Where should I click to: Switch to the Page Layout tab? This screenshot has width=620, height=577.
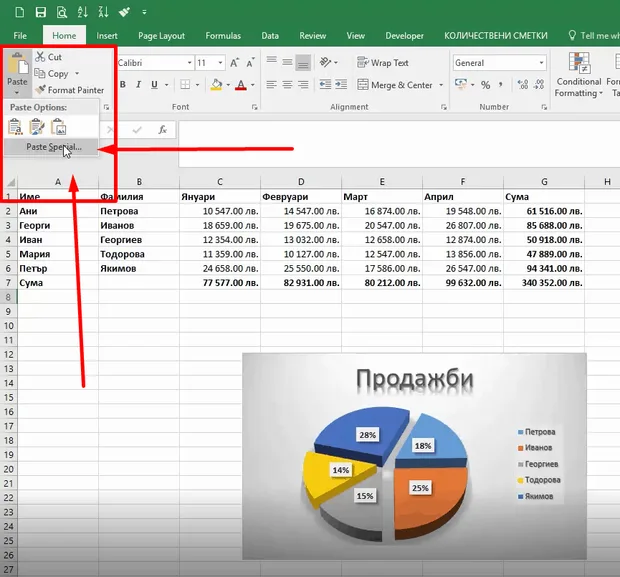click(x=161, y=36)
